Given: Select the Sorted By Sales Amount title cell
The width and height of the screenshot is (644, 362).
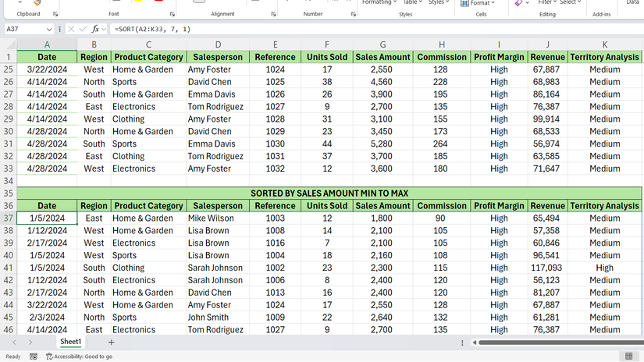Looking at the screenshot, I should 329,193.
